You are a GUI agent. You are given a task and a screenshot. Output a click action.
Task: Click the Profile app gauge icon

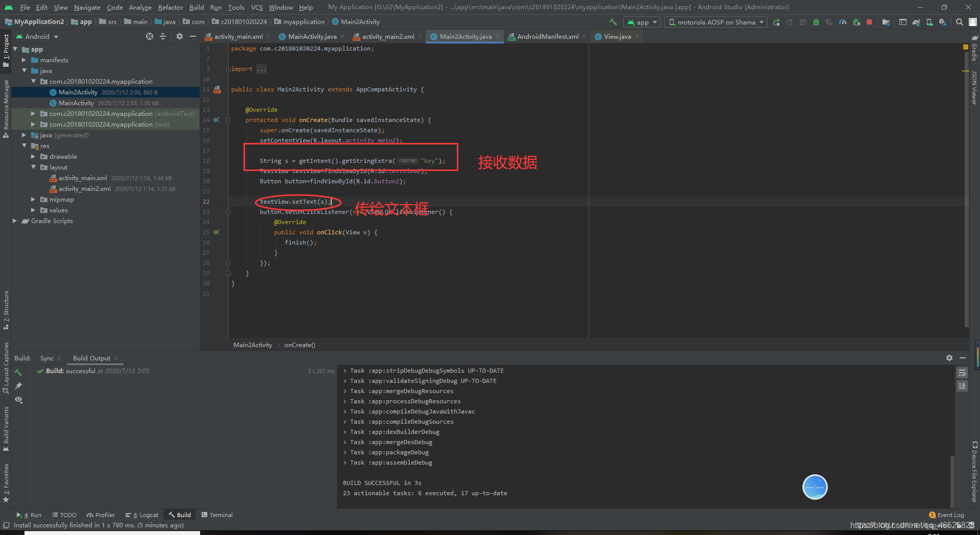tap(843, 22)
